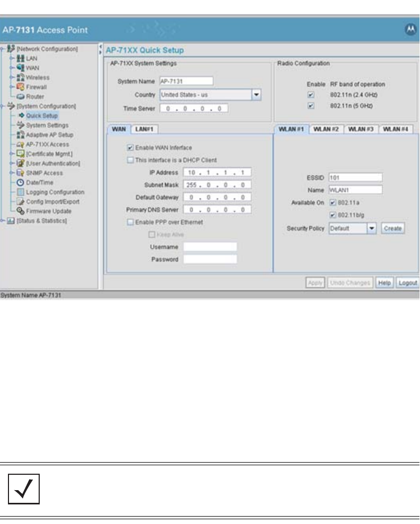Toggle the 802.11n (2.4 GHz) radio checkbox

(311, 95)
